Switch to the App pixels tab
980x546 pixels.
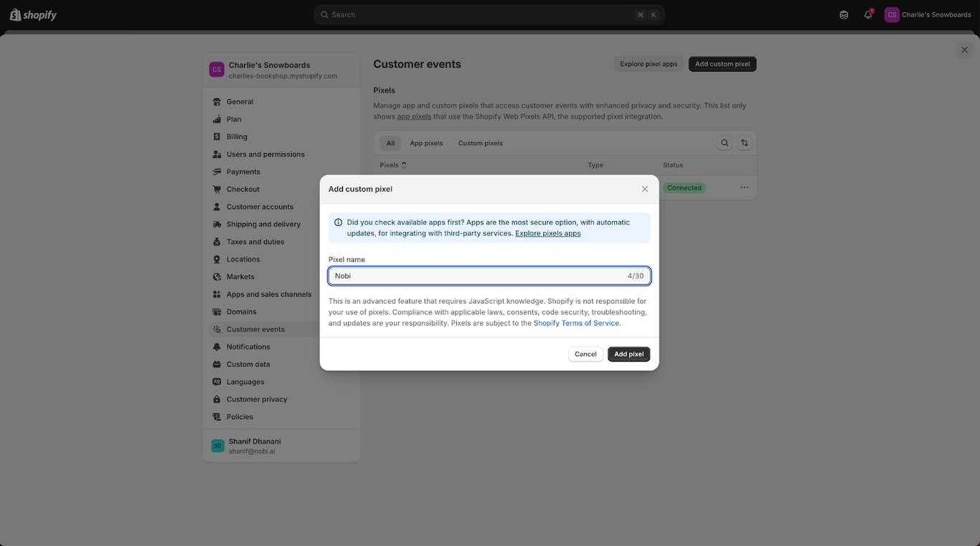click(x=426, y=143)
